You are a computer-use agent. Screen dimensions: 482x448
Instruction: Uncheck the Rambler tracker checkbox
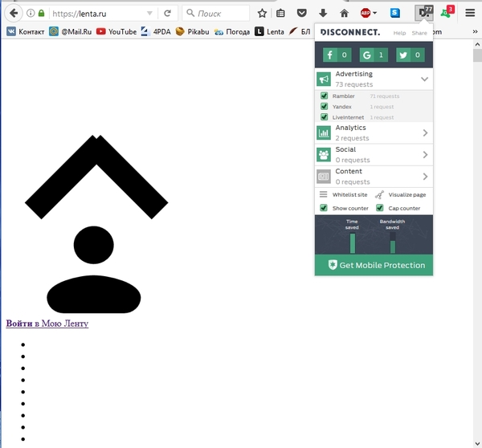point(325,96)
